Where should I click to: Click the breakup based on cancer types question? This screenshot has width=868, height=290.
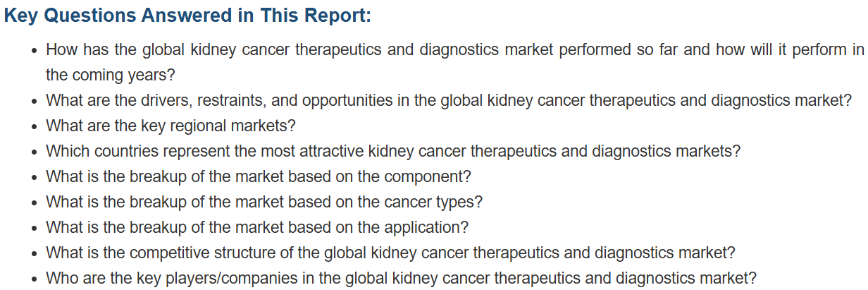pyautogui.click(x=264, y=202)
